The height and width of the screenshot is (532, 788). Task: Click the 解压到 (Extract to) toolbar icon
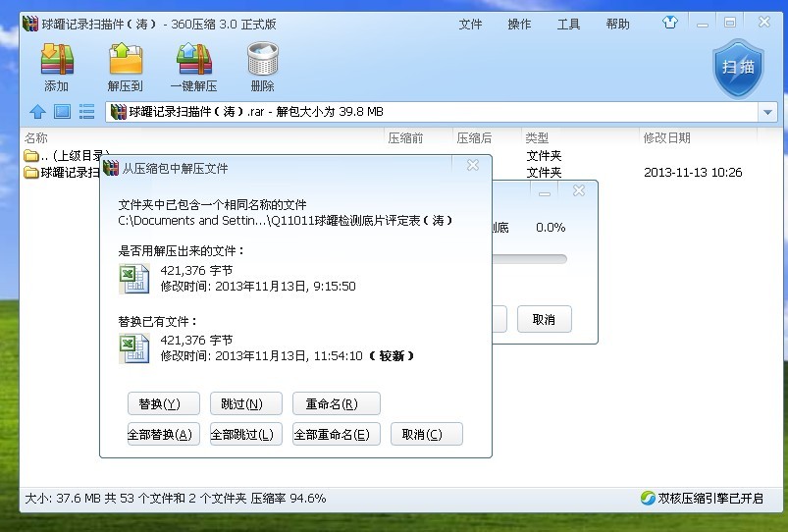(126, 67)
